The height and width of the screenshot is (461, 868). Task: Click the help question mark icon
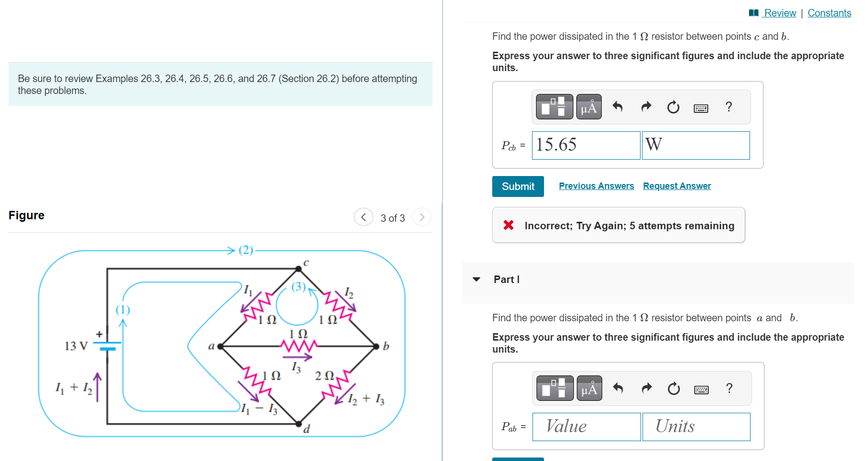tap(729, 106)
